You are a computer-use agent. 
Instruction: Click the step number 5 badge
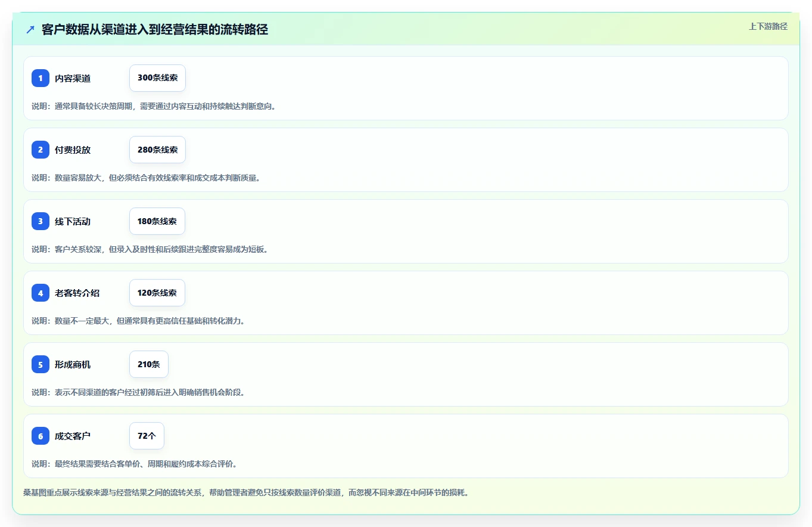[41, 364]
